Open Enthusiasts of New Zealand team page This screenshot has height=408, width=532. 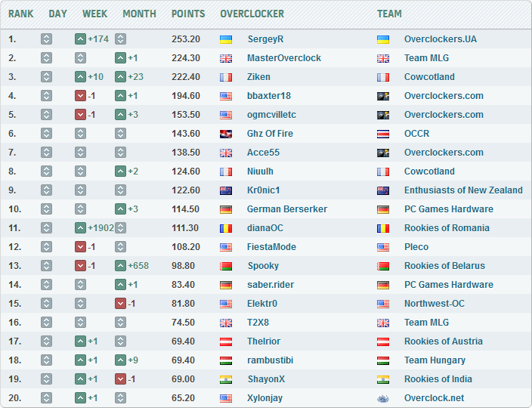463,190
